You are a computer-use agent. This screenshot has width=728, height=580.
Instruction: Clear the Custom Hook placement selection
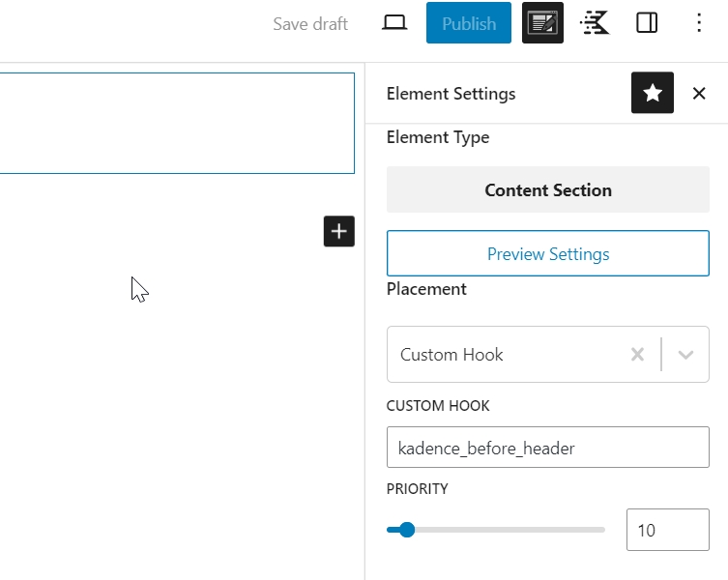[637, 355]
